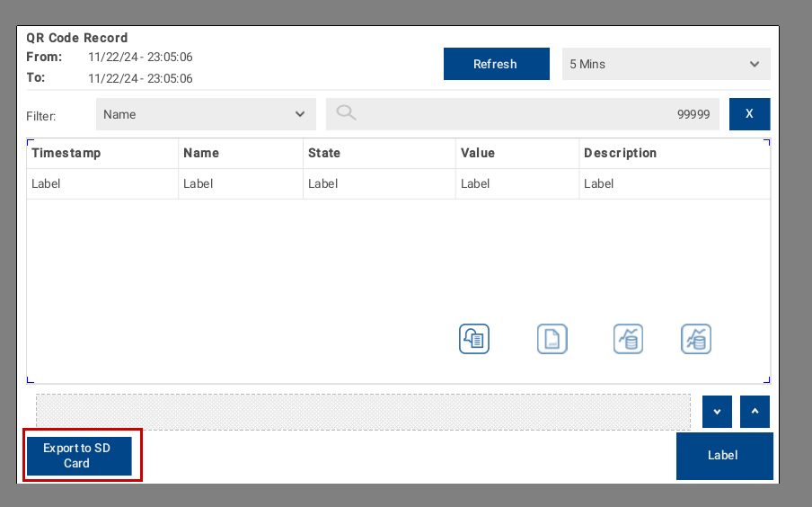Click the Export to SD Card button

tap(79, 456)
